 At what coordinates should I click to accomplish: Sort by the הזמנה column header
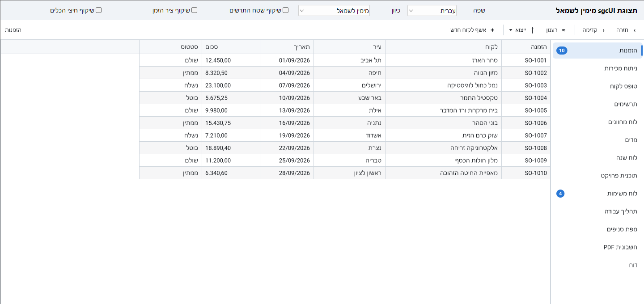click(x=526, y=47)
